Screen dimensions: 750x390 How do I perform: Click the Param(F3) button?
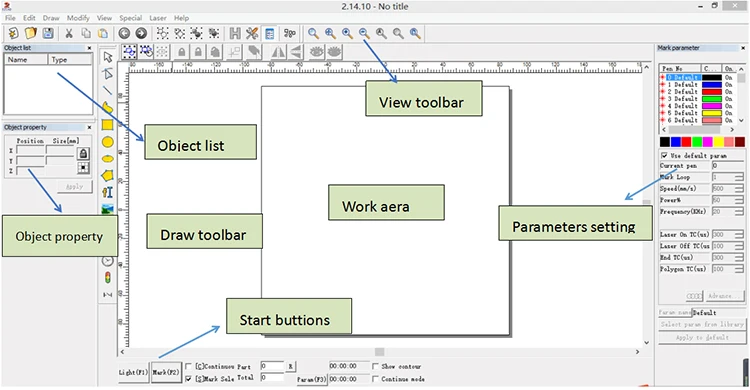click(311, 379)
